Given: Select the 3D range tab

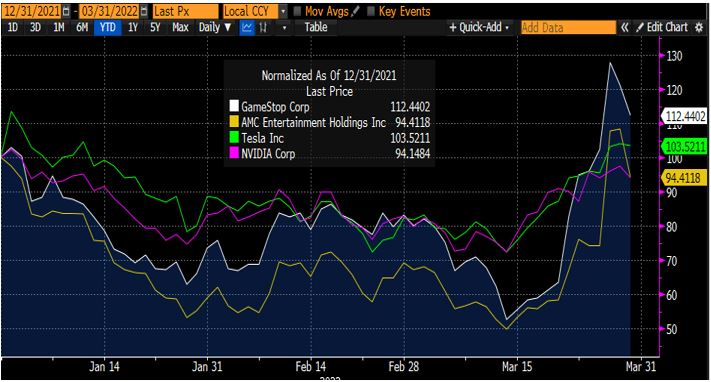Looking at the screenshot, I should coord(35,27).
